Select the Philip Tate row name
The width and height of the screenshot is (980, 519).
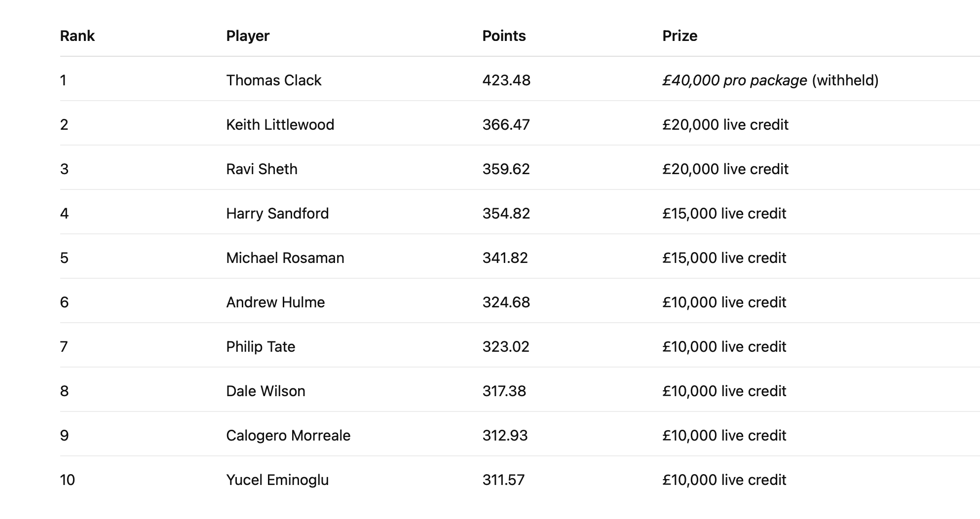(261, 347)
